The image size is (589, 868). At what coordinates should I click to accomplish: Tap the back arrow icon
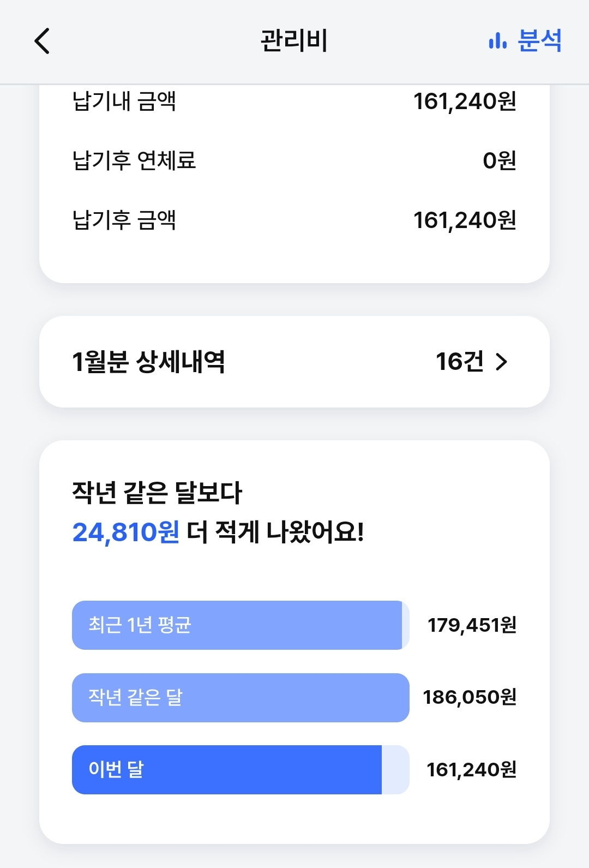[42, 41]
